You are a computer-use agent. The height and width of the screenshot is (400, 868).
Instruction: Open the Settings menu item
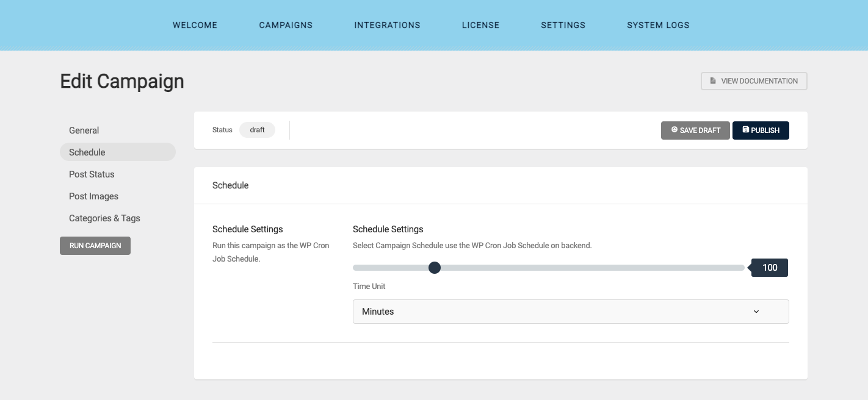[563, 25]
